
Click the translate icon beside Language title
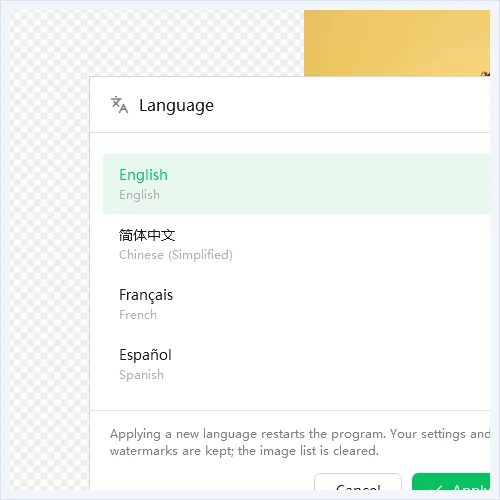119,105
